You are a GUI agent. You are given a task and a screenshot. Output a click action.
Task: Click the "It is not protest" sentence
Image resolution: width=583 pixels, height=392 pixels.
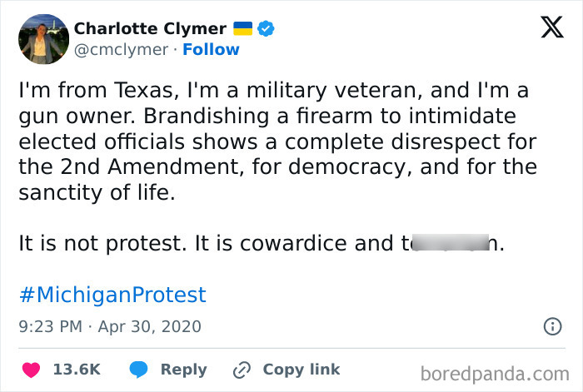104,245
